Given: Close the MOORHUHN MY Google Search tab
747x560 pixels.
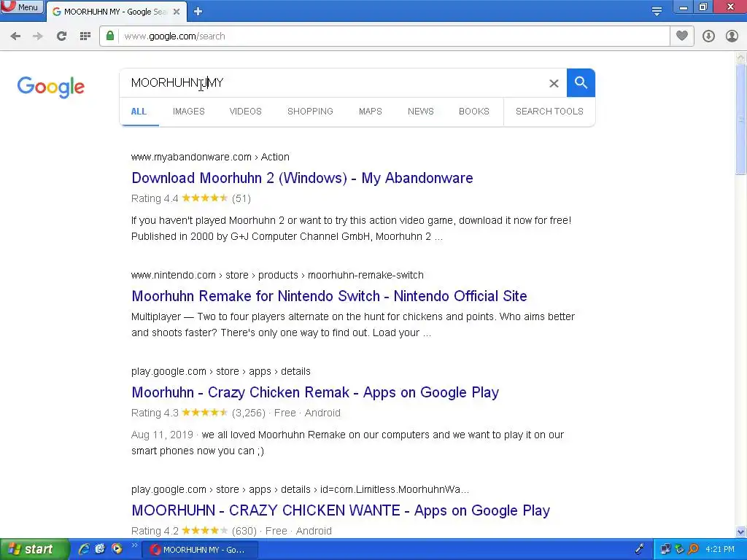Looking at the screenshot, I should click(177, 12).
